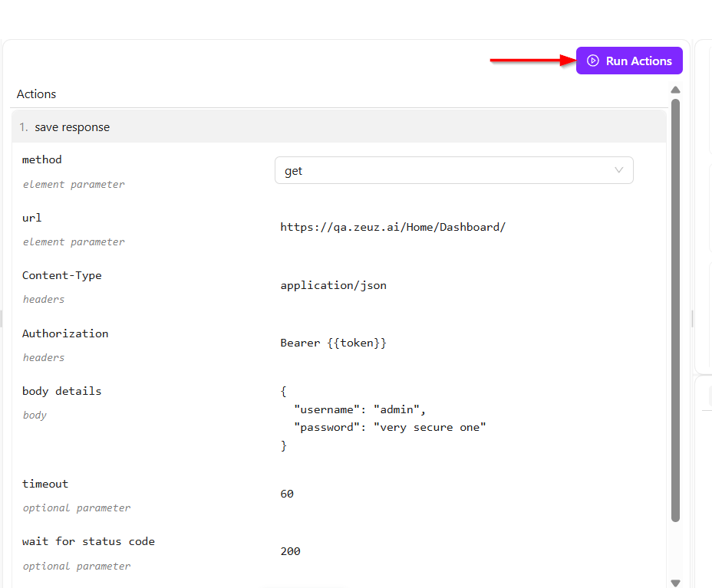This screenshot has width=712, height=588.
Task: Click into the body details JSON block
Action: 384,418
